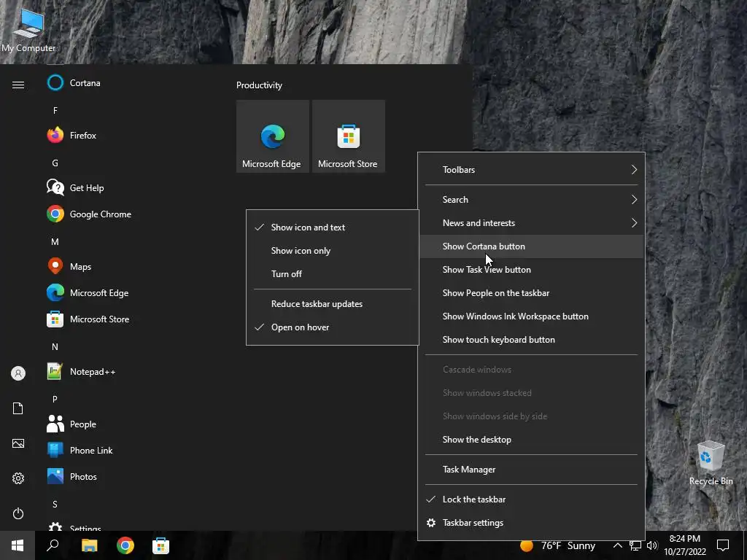Image resolution: width=747 pixels, height=560 pixels.
Task: Open the notification center icon
Action: click(x=723, y=545)
